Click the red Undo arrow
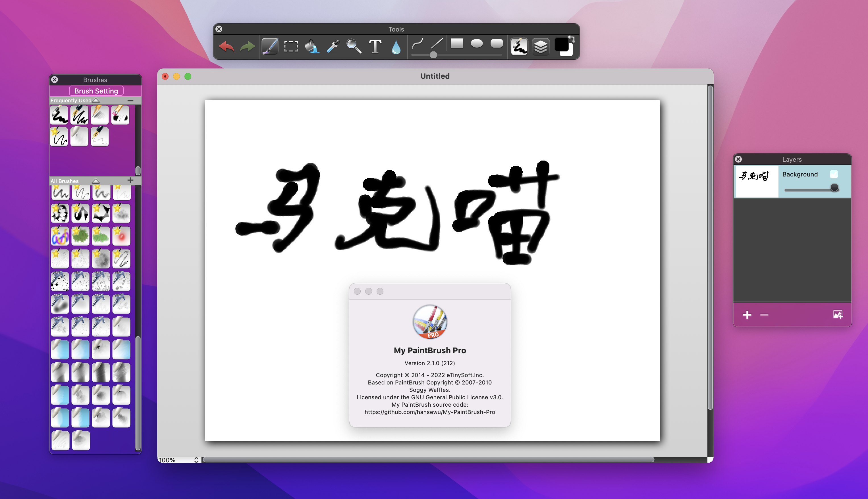This screenshot has width=868, height=499. (x=227, y=46)
